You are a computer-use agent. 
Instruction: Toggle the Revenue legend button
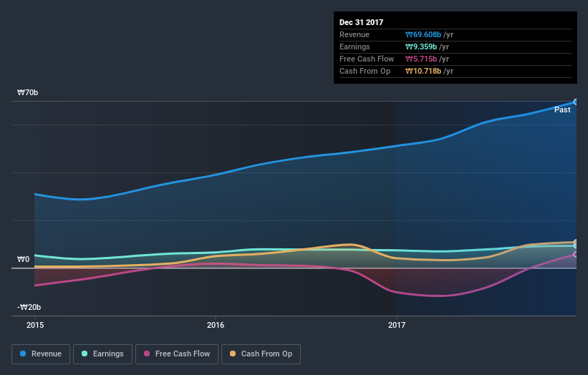41,354
